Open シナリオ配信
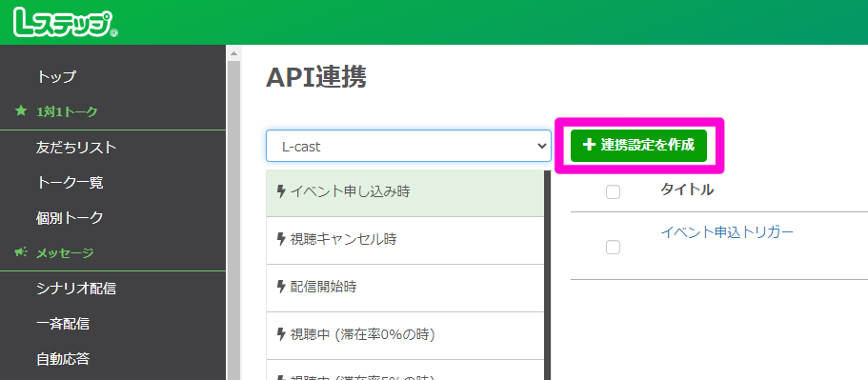 [x=76, y=289]
